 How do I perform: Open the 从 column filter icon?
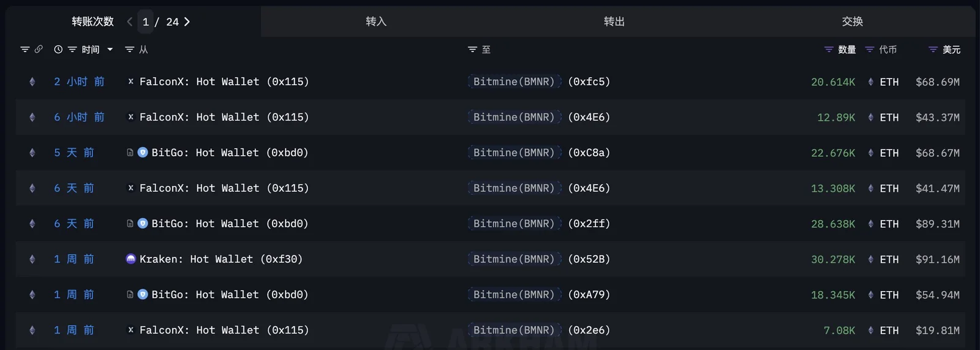point(130,50)
